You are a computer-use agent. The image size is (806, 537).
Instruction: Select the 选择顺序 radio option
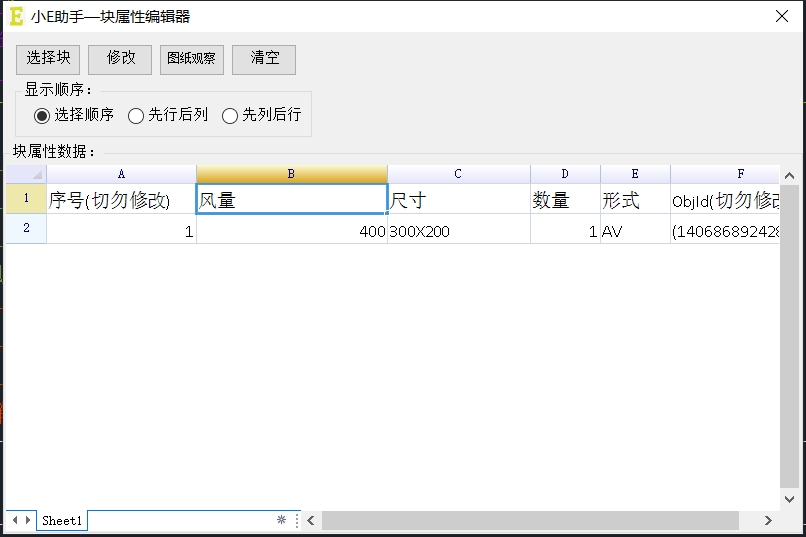(x=74, y=115)
